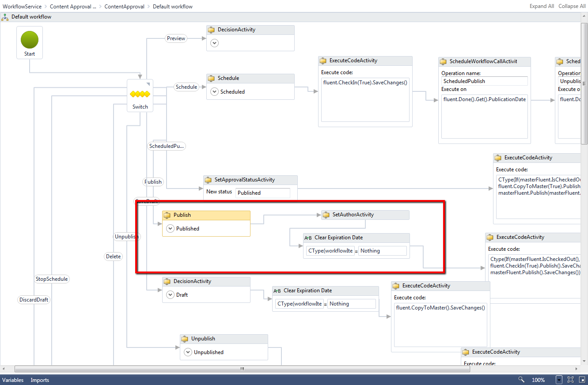Viewport: 588px width, 385px height.
Task: Expand the Draft DecisionActivity chevron
Action: pyautogui.click(x=170, y=295)
